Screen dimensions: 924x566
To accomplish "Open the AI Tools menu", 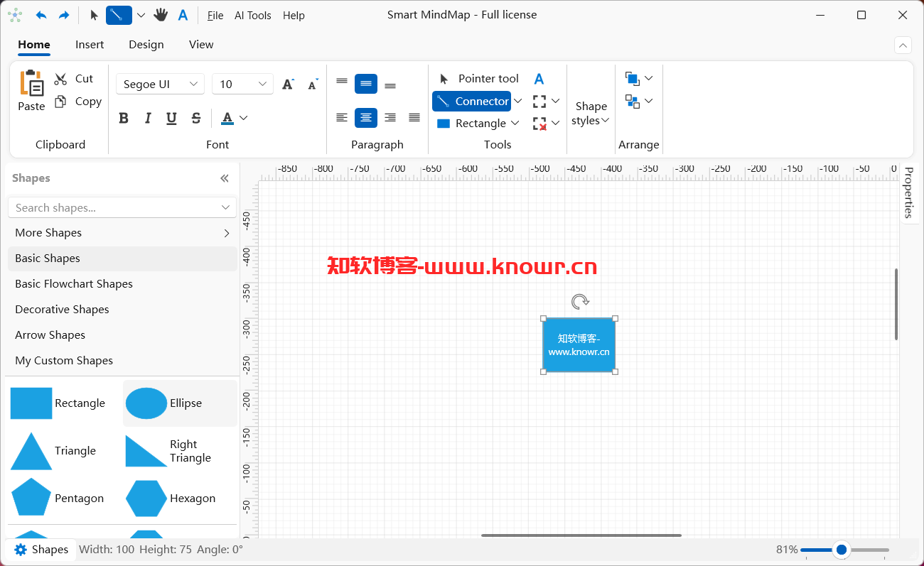I will (253, 16).
